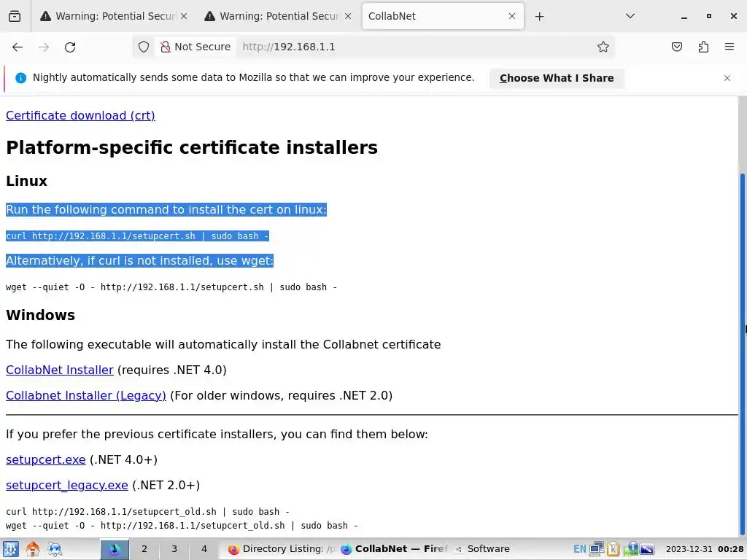747x560 pixels.
Task: Click the Linux heading
Action: pyautogui.click(x=27, y=181)
